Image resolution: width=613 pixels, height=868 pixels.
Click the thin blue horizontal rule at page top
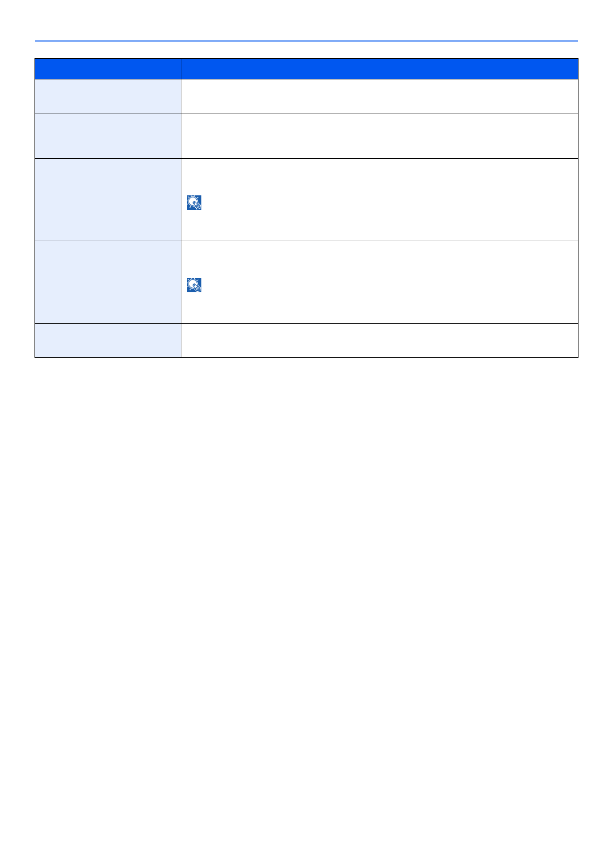(x=306, y=41)
